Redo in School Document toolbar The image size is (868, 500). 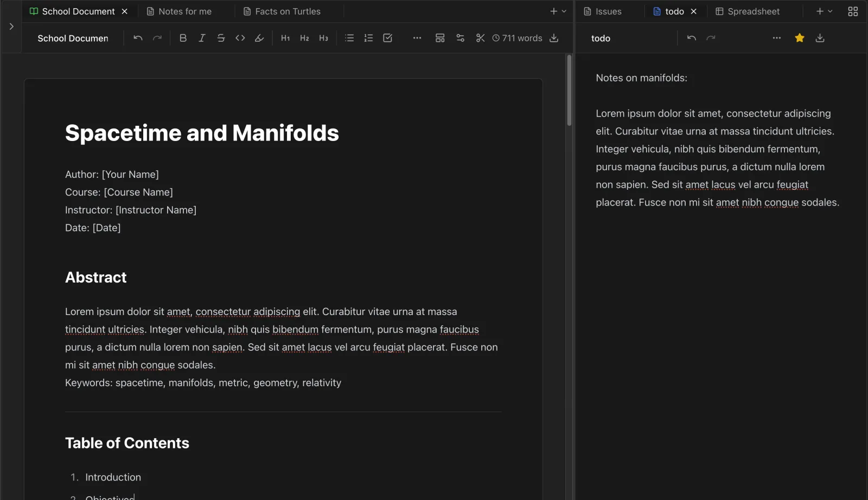coord(157,38)
